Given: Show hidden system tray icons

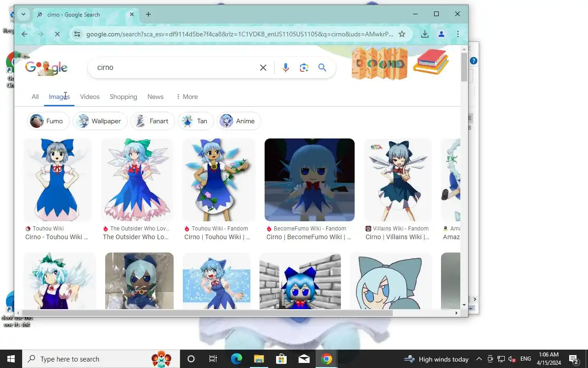Looking at the screenshot, I should pyautogui.click(x=479, y=359).
